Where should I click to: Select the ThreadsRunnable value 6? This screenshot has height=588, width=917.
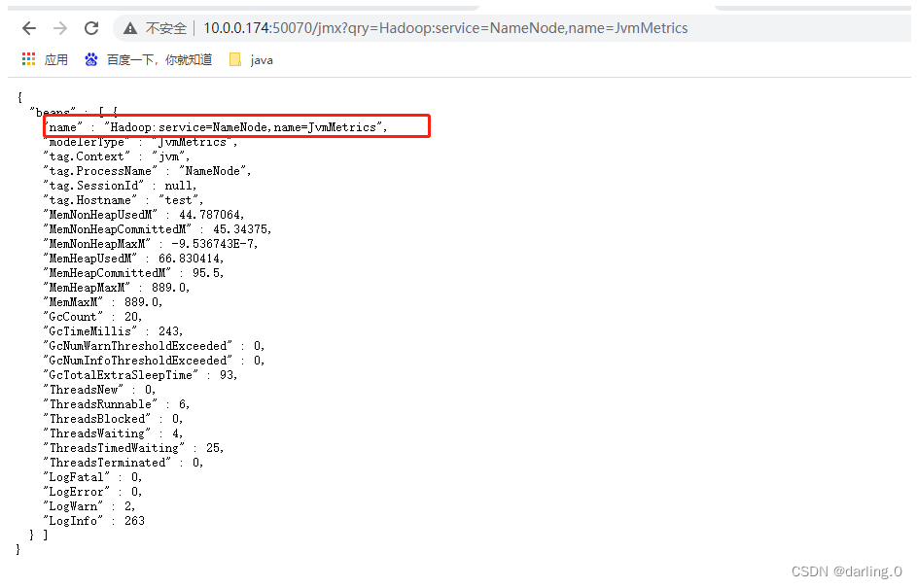(x=183, y=403)
